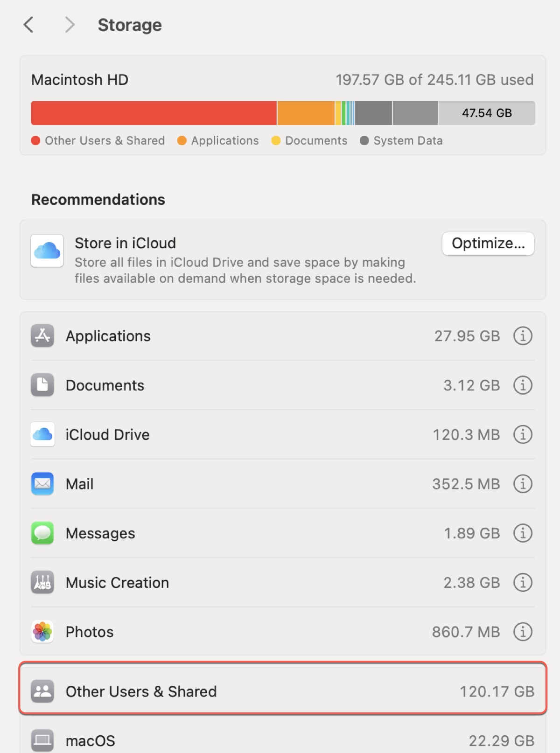Select the Applications list entry

coord(282,336)
